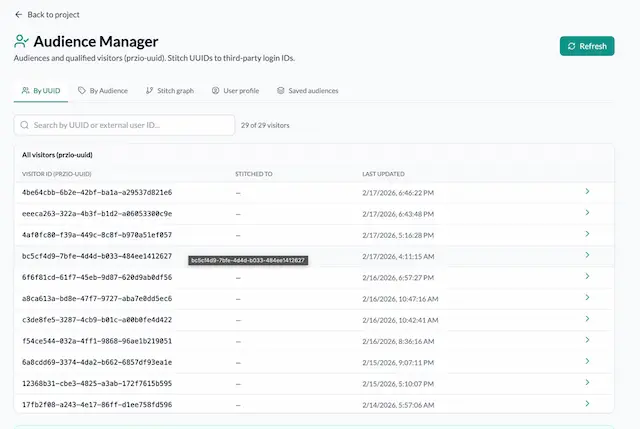Expand visitor f54ce544 row chevron

(x=587, y=341)
